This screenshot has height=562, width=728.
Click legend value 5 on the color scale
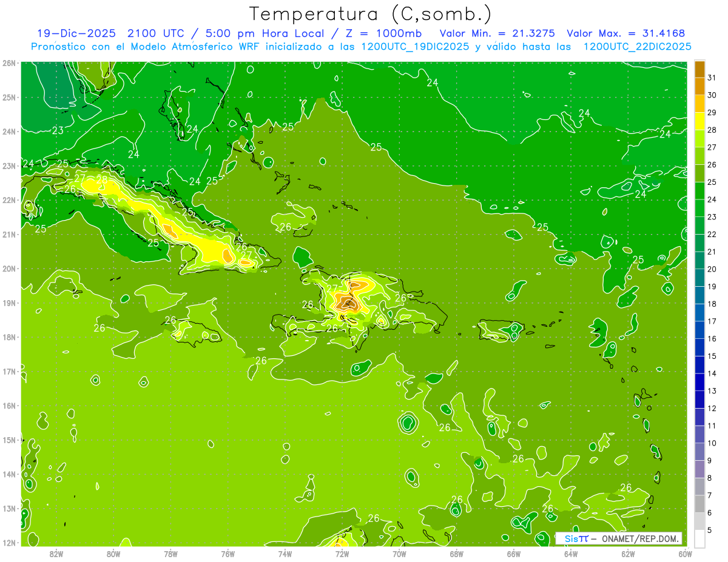[x=709, y=530]
